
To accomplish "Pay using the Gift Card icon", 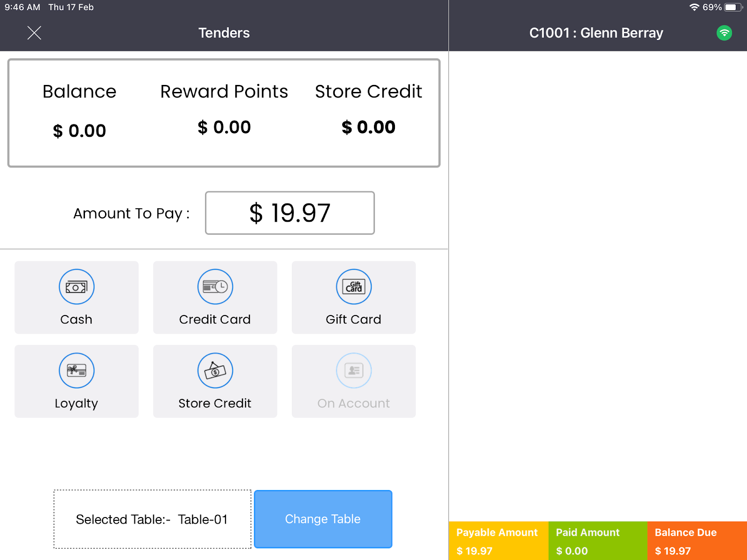I will [x=354, y=287].
